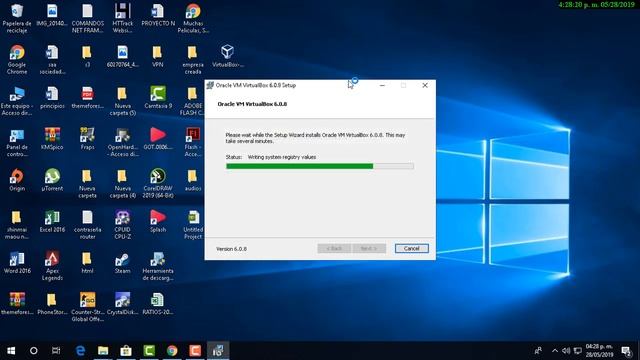Open the CrystalDisk shortcut
The height and width of the screenshot is (360, 640).
[x=122, y=304]
